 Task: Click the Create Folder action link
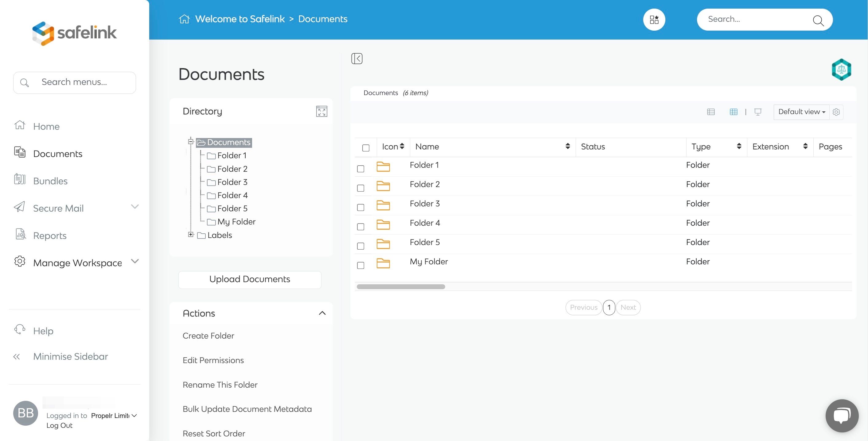pyautogui.click(x=208, y=336)
